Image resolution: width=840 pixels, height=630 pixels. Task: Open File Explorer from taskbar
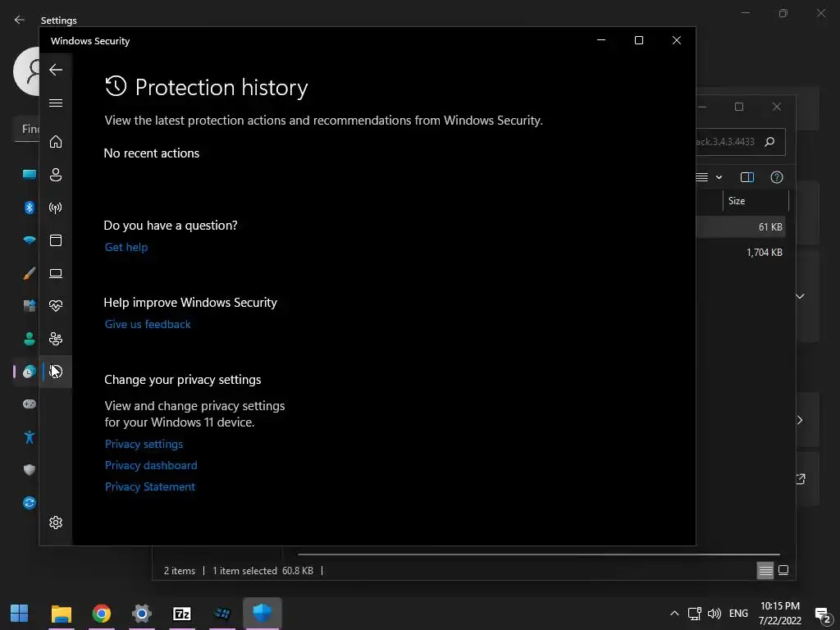[x=62, y=614]
